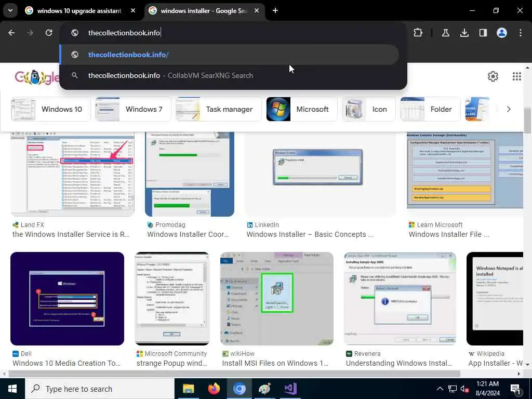Image resolution: width=532 pixels, height=399 pixels.
Task: Toggle the side panel icon
Action: point(483,33)
